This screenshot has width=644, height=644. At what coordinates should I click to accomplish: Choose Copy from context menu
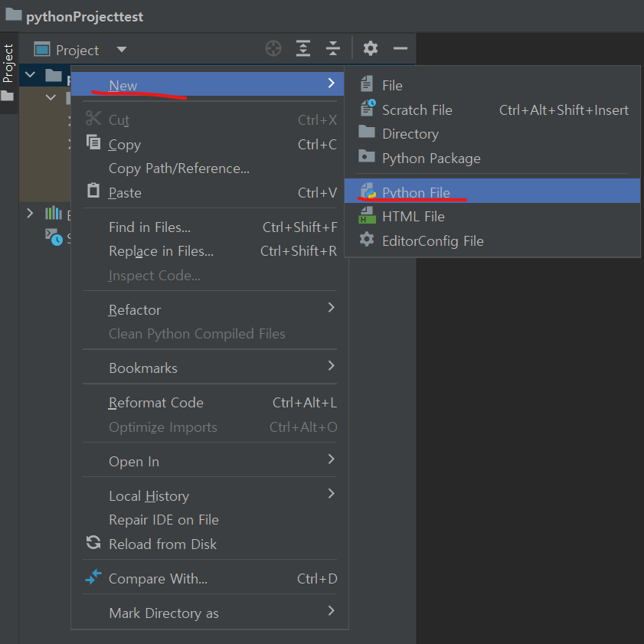tap(210, 145)
